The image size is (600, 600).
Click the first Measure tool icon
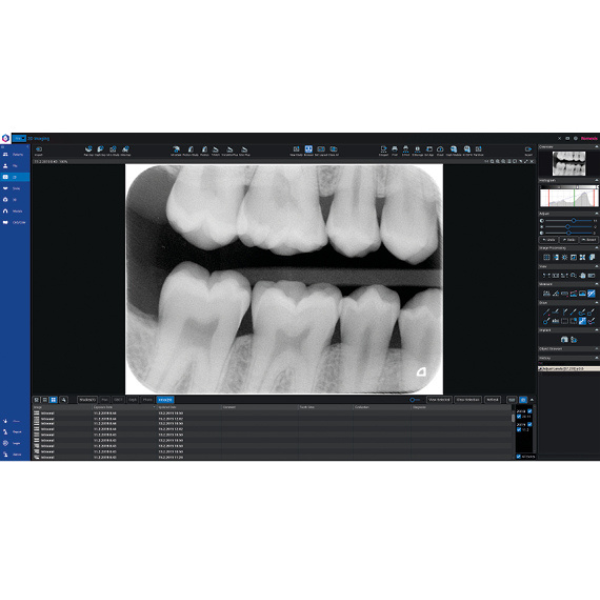click(546, 293)
